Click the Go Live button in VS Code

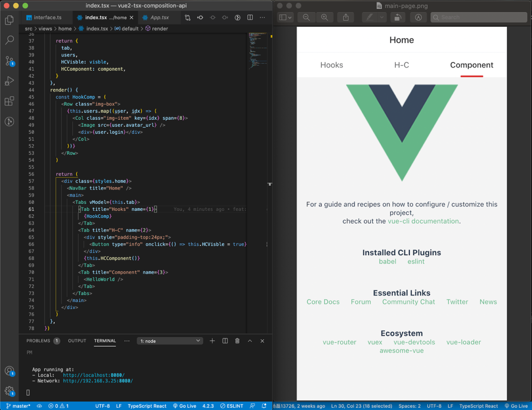[x=185, y=406]
